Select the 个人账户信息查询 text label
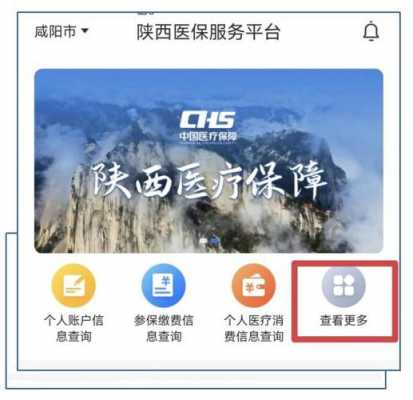This screenshot has width=413, height=400. (x=74, y=328)
